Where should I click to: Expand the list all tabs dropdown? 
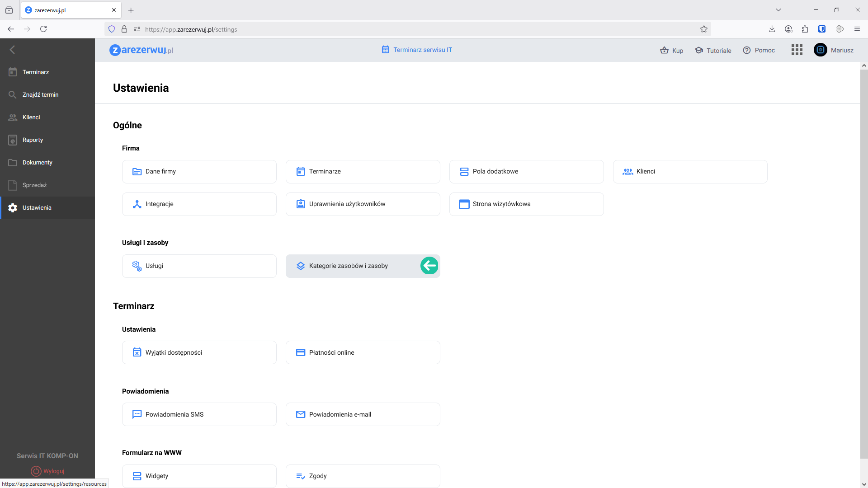coord(778,10)
